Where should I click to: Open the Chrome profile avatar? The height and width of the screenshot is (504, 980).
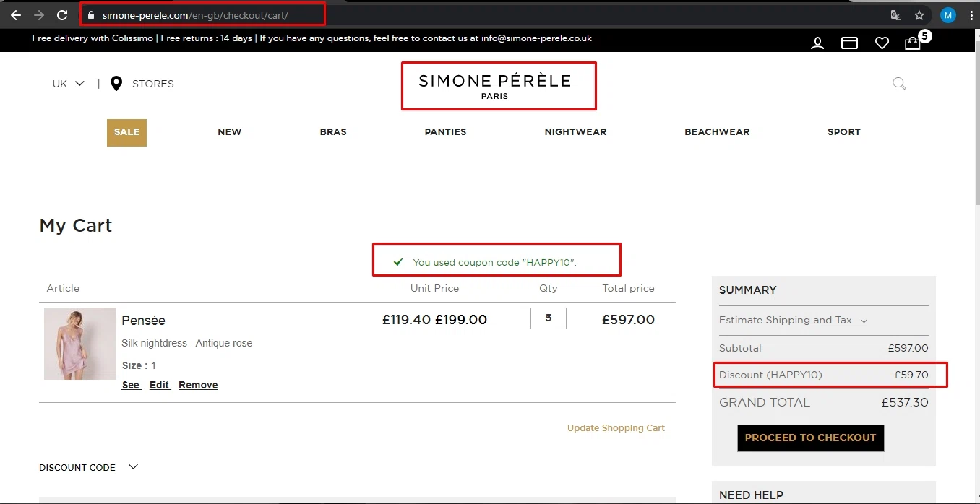point(947,14)
